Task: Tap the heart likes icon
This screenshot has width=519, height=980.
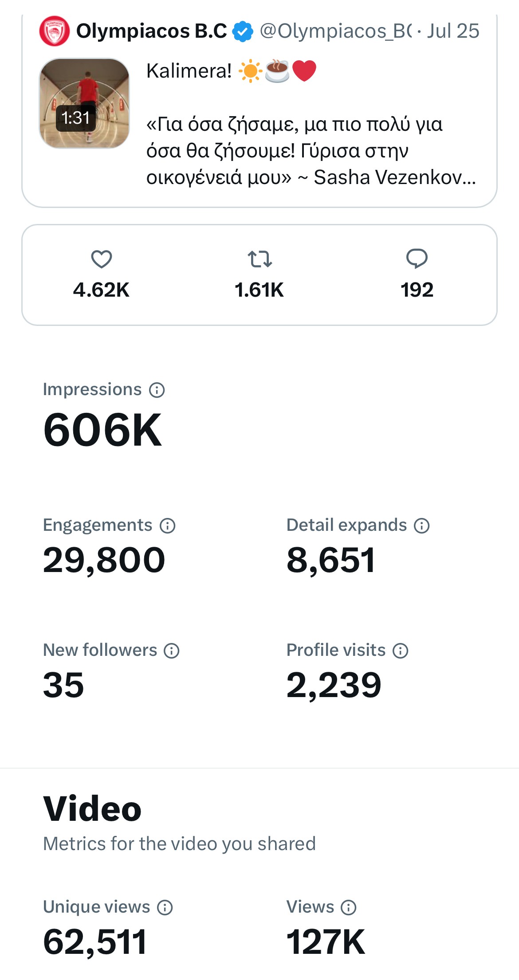Action: click(101, 259)
